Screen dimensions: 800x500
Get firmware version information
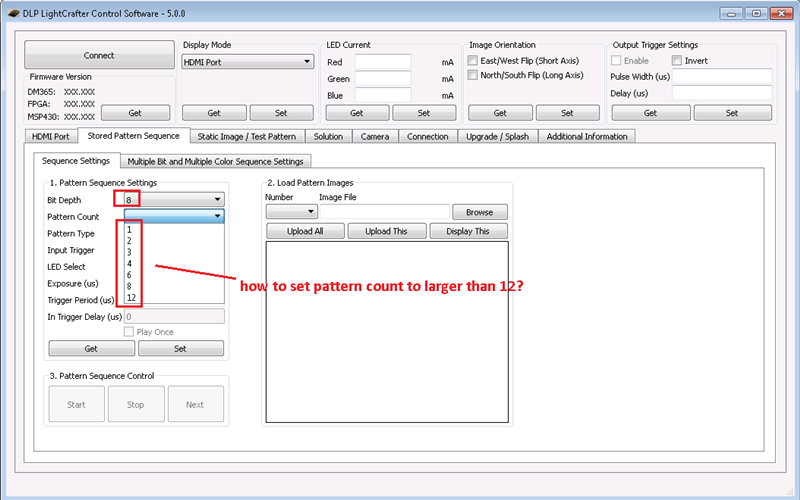[135, 113]
